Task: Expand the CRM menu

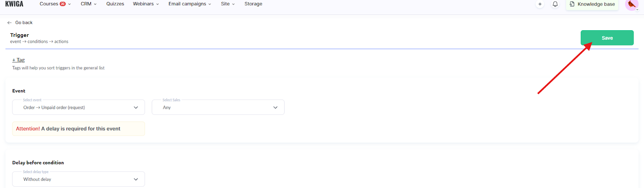Action: [89, 4]
